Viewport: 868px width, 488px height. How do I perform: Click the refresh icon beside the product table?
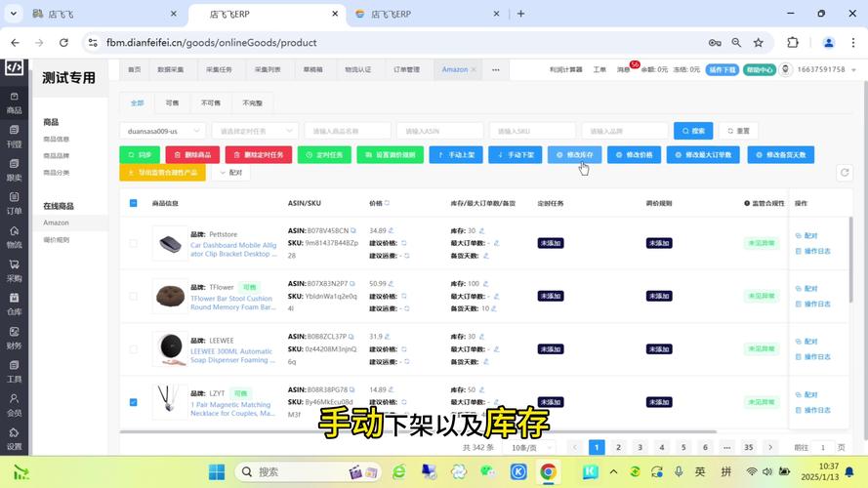click(845, 173)
